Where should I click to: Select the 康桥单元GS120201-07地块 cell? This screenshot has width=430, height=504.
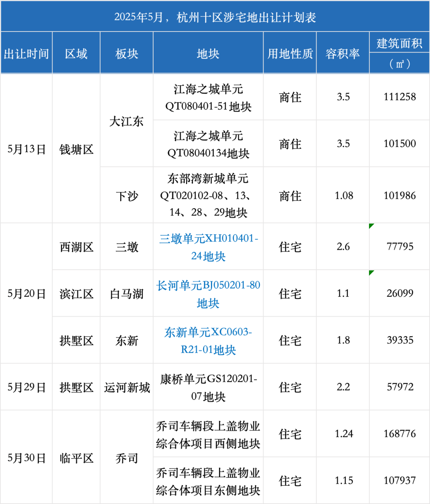(x=208, y=387)
